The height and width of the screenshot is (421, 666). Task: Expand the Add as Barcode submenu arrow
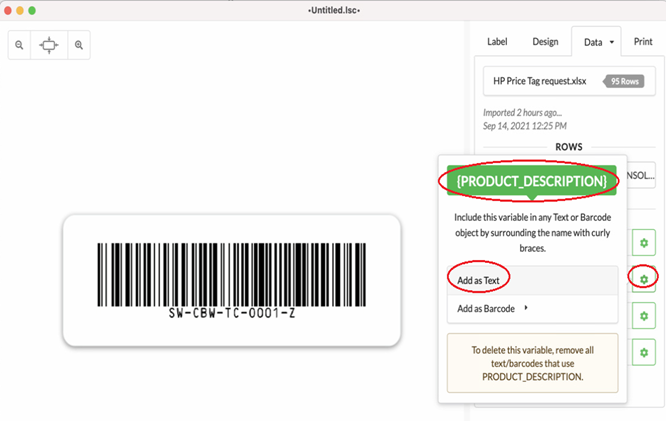click(526, 309)
